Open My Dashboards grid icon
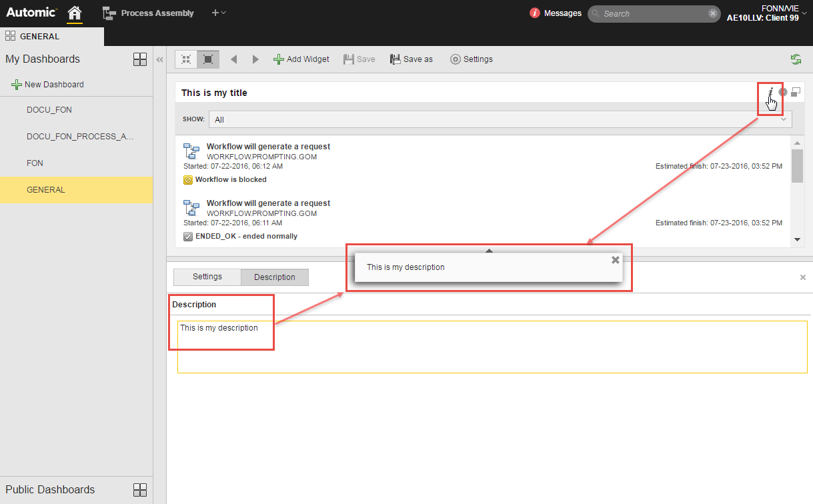Image resolution: width=813 pixels, height=504 pixels. [x=140, y=59]
